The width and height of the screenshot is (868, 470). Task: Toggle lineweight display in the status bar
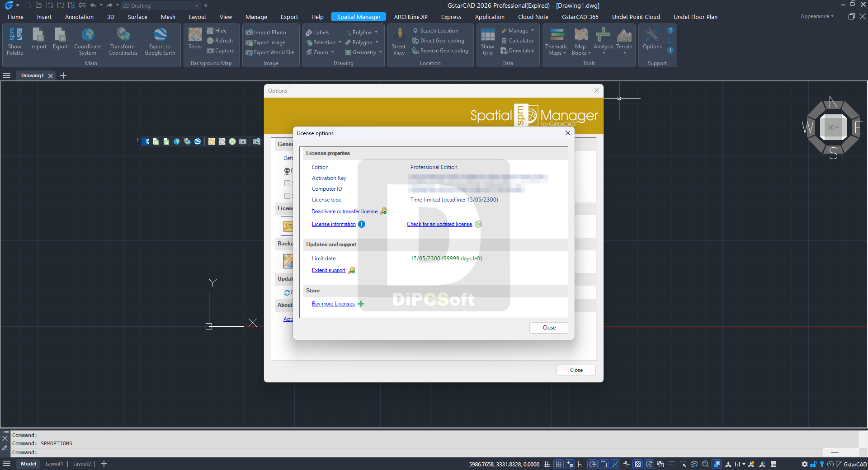click(672, 464)
